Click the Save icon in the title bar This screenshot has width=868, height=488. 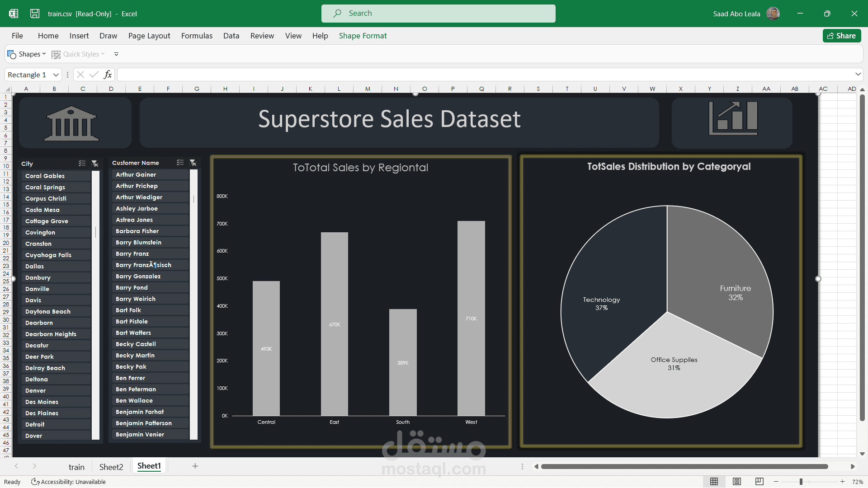tap(34, 14)
